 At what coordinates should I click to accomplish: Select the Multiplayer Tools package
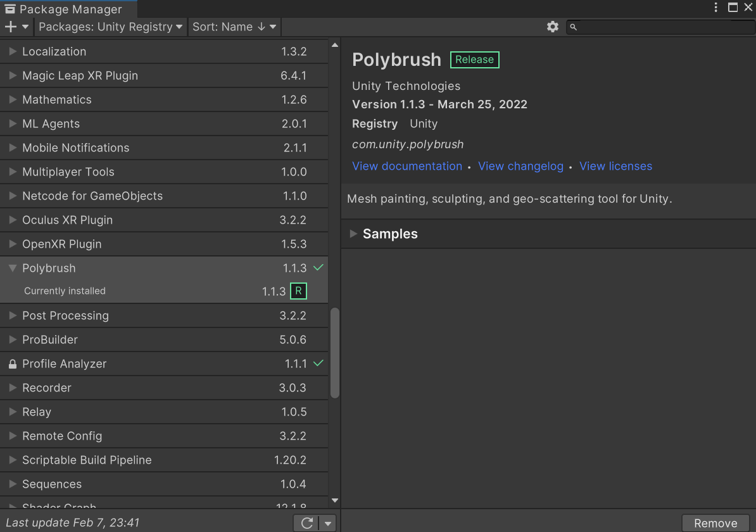point(164,172)
